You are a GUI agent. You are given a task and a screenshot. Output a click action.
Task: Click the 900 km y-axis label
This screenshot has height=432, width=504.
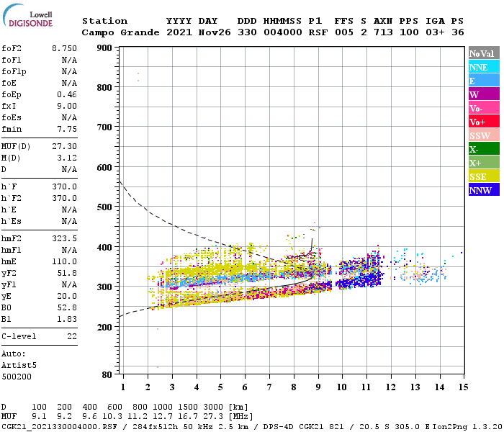click(104, 48)
